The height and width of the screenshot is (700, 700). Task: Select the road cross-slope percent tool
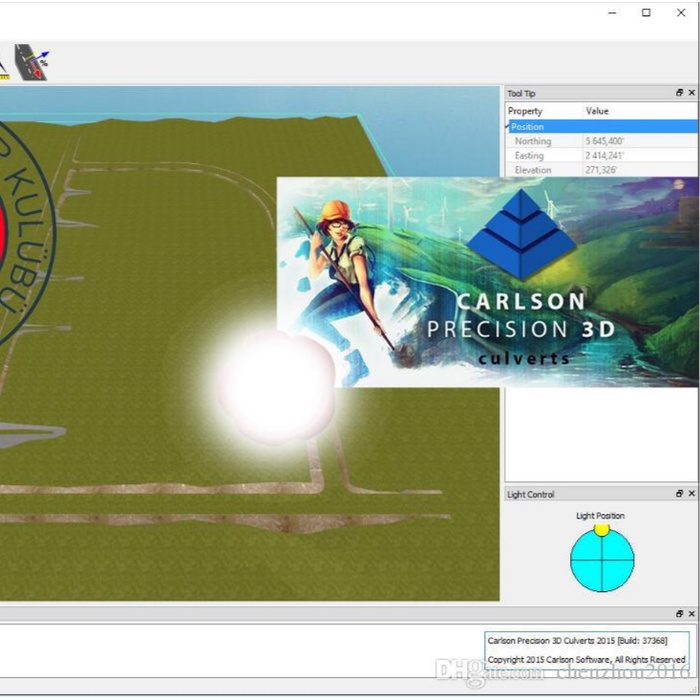tap(31, 62)
